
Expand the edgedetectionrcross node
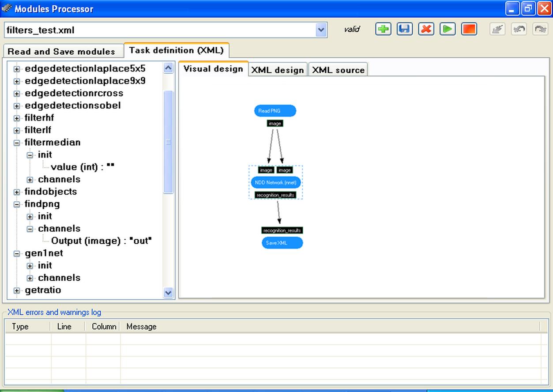click(17, 94)
